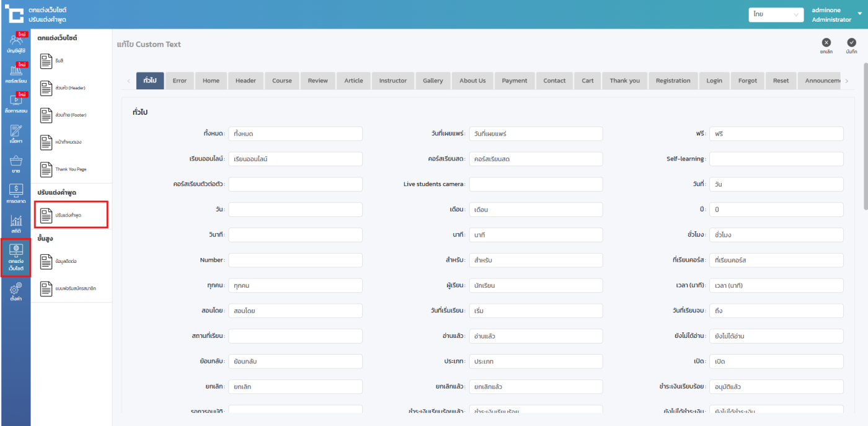Image resolution: width=868 pixels, height=426 pixels.
Task: Open ส่วนหัว (Header) in the side menu
Action: [x=69, y=88]
